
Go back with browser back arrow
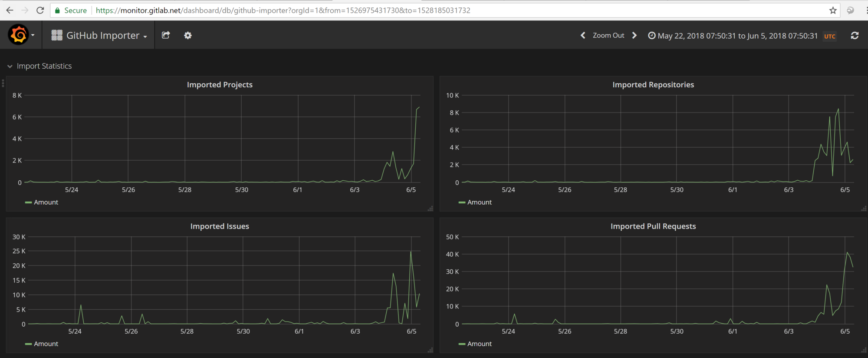pos(10,10)
